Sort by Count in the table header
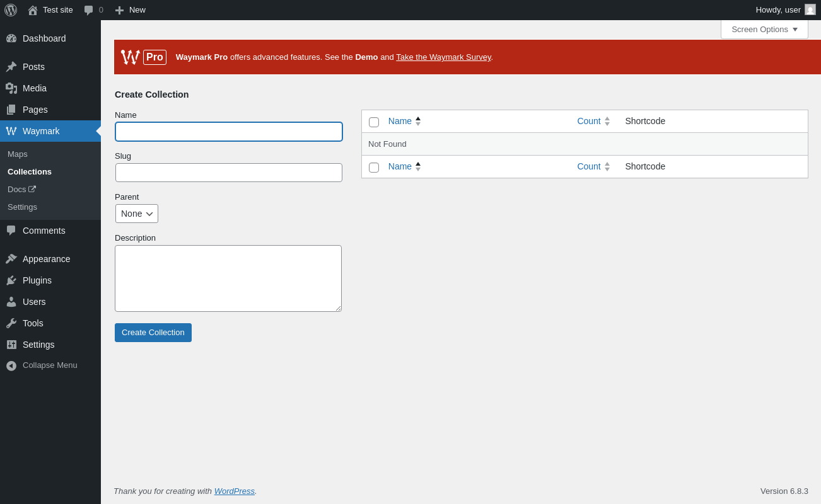 (x=593, y=121)
